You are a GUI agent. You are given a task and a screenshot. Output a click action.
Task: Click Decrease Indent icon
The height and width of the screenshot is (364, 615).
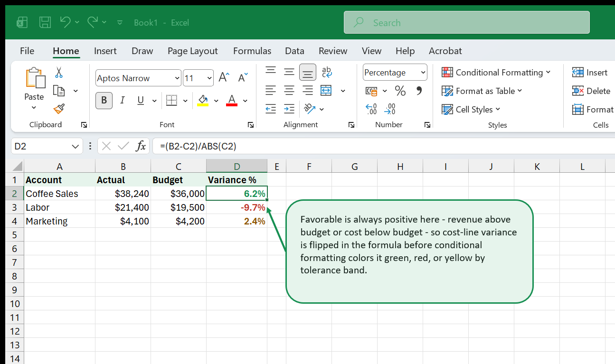pos(271,109)
